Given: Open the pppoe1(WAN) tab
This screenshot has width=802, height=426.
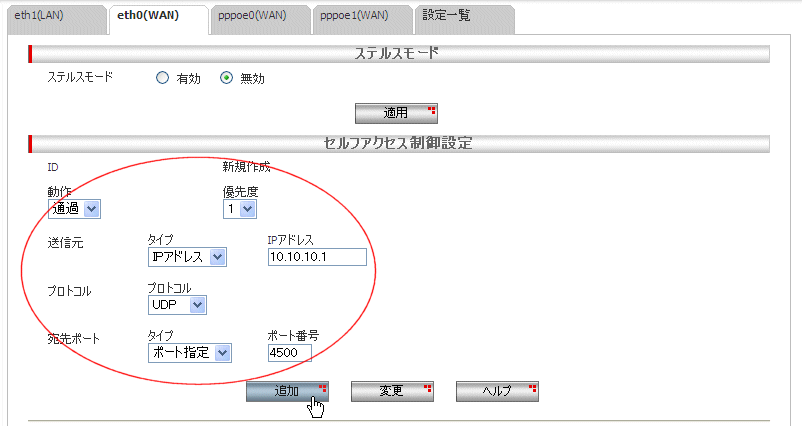Looking at the screenshot, I should (362, 19).
